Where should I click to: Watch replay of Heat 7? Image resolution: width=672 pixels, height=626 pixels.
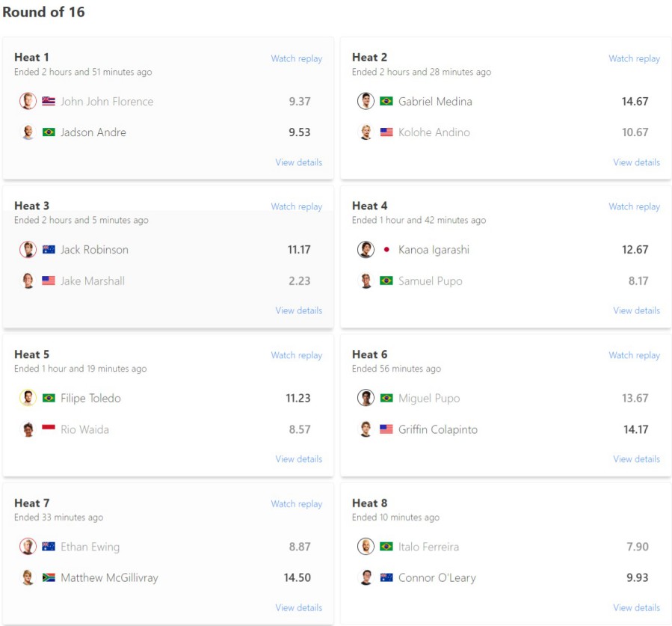[296, 504]
